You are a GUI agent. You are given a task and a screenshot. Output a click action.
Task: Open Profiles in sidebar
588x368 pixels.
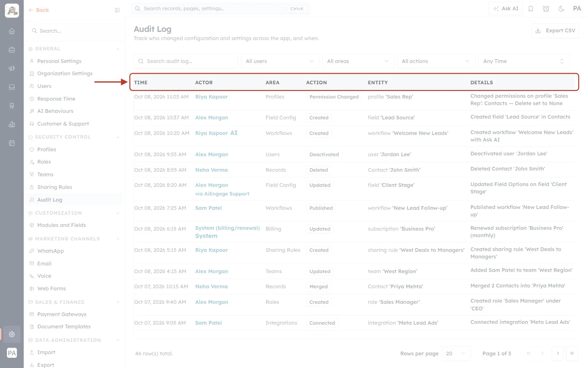(47, 150)
